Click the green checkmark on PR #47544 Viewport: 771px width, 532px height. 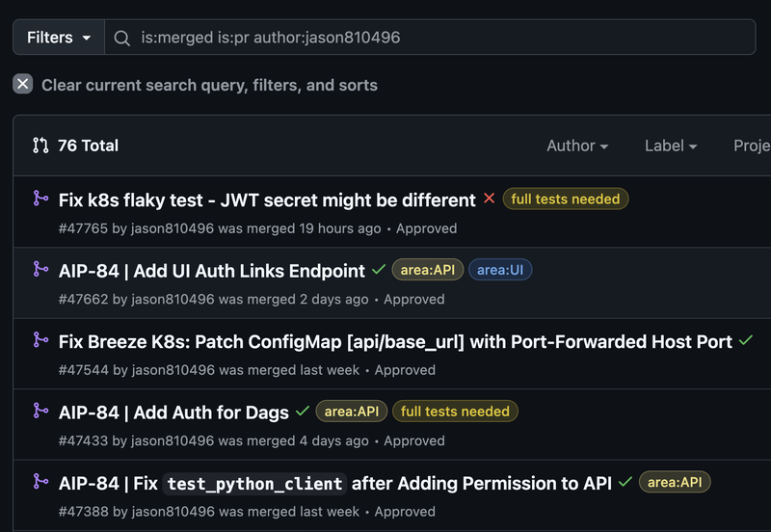pyautogui.click(x=746, y=340)
